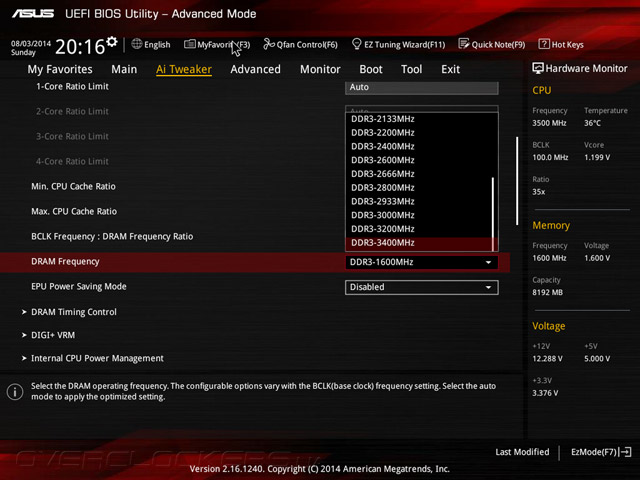Screen dimensions: 640x480
Task: Click the EzMode exit arrow icon
Action: click(626, 452)
